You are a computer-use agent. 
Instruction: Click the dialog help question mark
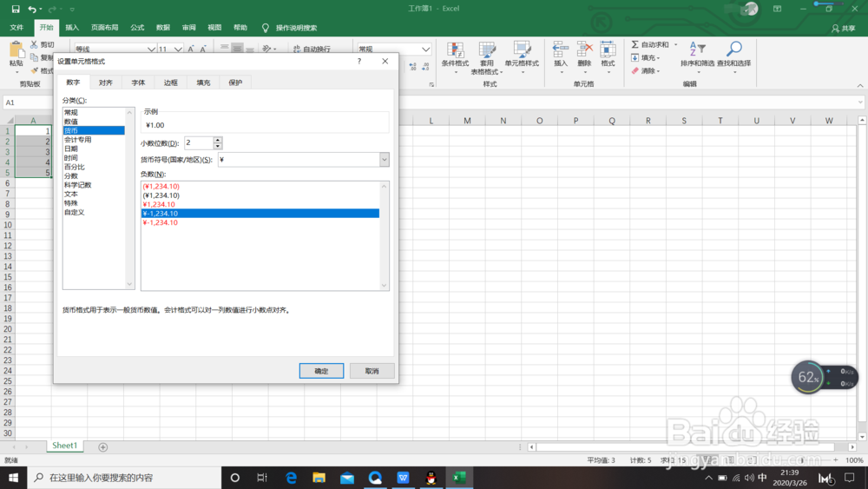(359, 61)
